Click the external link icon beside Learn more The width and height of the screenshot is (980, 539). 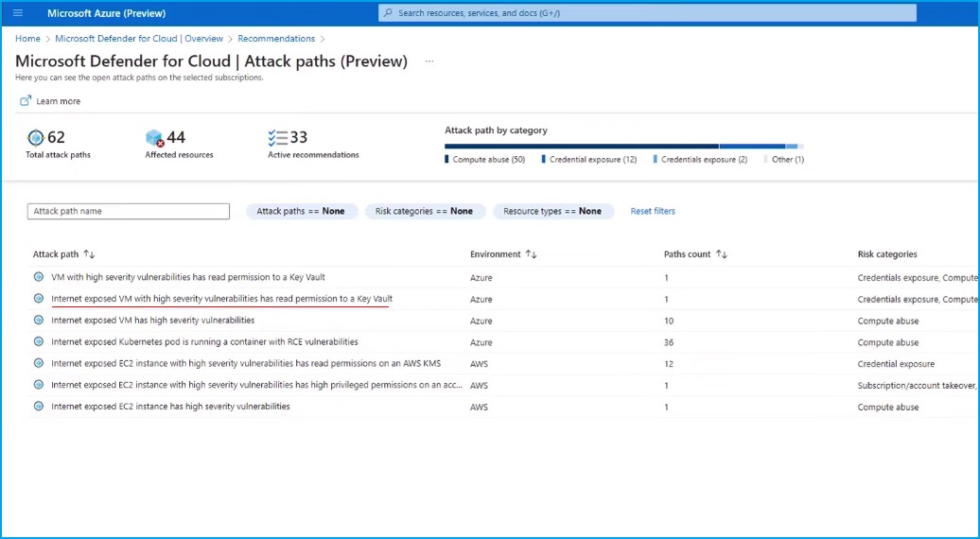point(25,100)
